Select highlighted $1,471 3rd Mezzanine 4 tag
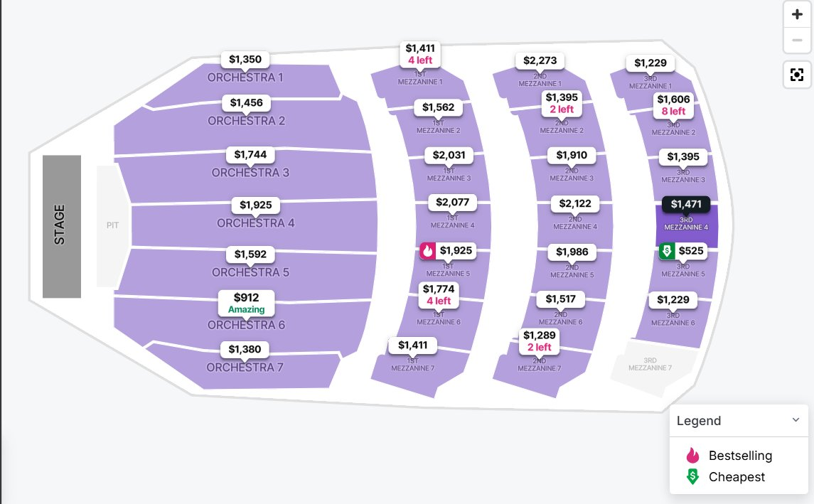The image size is (814, 504). (x=686, y=204)
